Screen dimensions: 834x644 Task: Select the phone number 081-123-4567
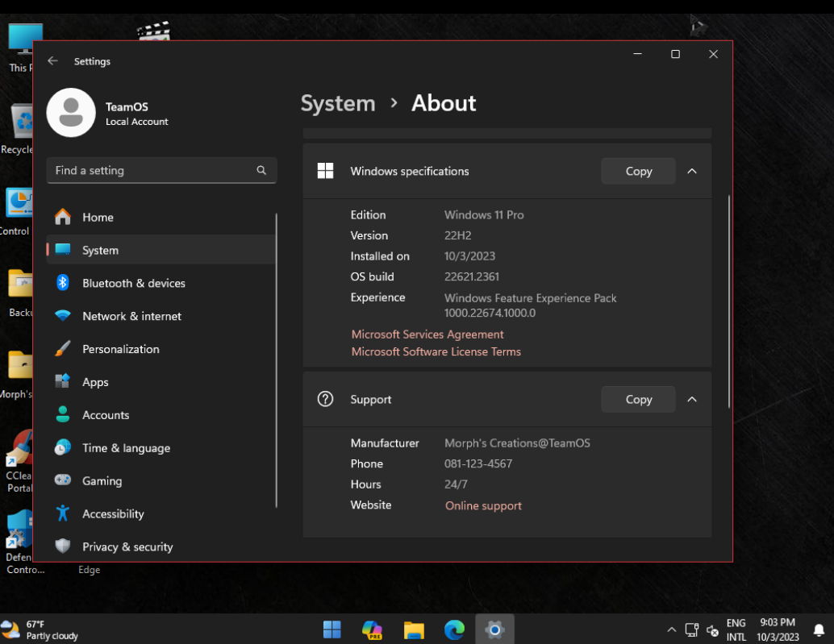(478, 463)
